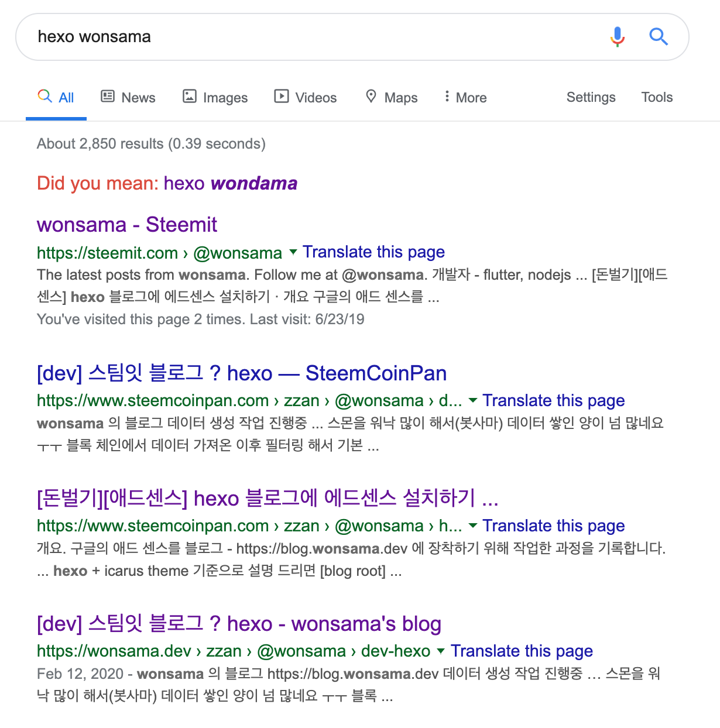This screenshot has width=720, height=728.
Task: Click the News tab newspaper icon
Action: coord(108,96)
